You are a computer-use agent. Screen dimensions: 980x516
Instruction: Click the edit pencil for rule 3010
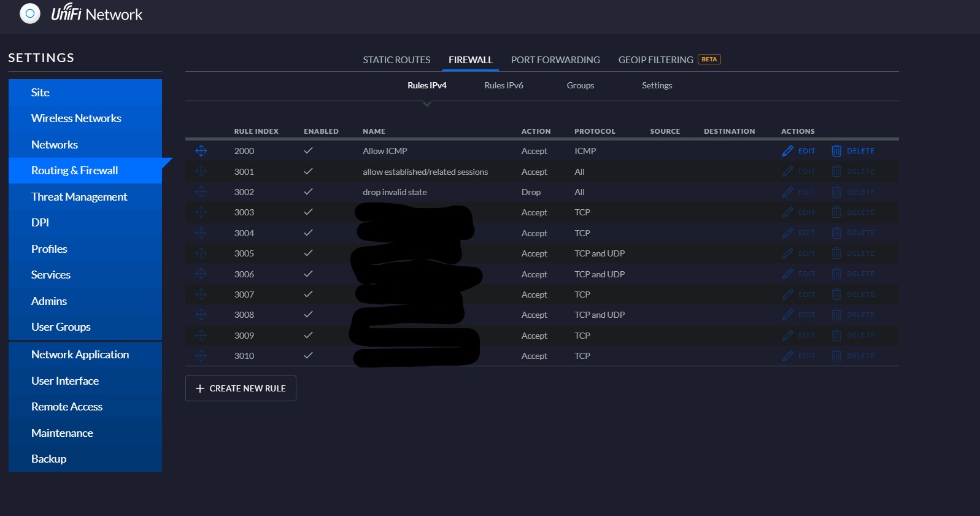(x=788, y=356)
